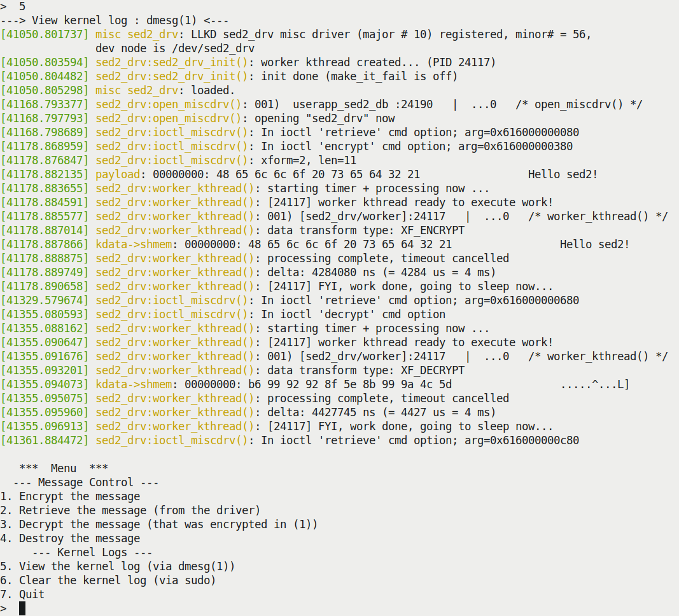679x616 pixels.
Task: Select option 4 Destroy the message
Action: tap(70, 538)
